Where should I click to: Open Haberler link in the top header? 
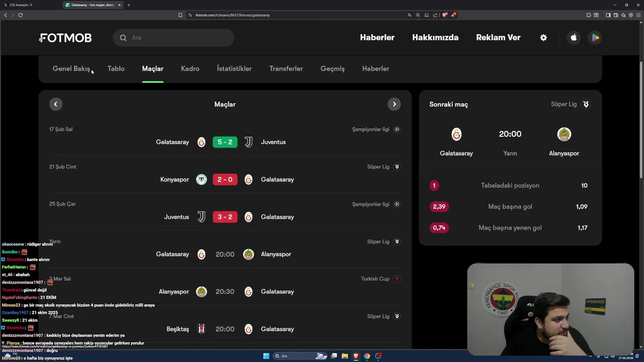coord(377,38)
